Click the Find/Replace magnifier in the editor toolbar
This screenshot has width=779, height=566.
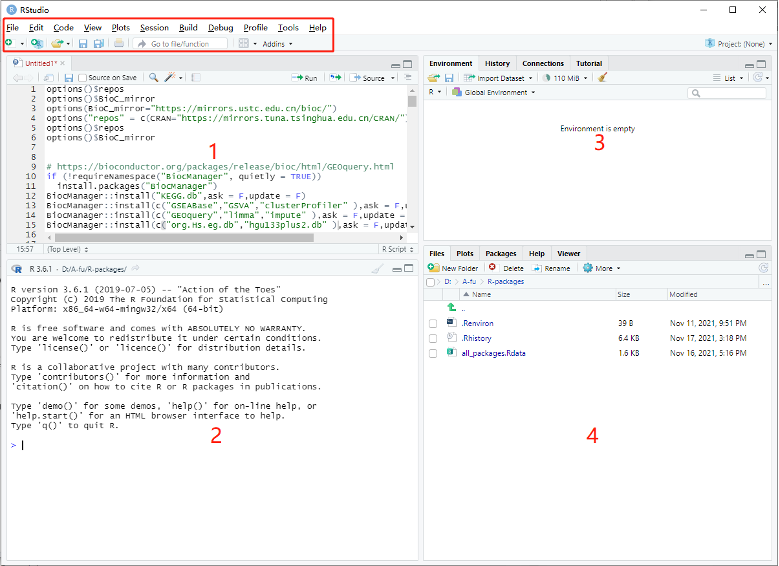click(153, 77)
